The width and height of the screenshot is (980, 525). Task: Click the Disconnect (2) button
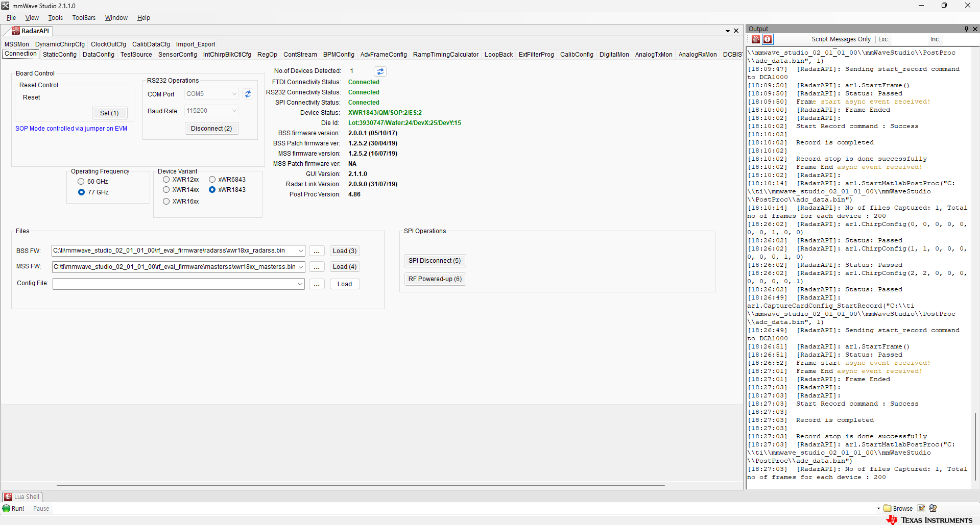pyautogui.click(x=211, y=129)
